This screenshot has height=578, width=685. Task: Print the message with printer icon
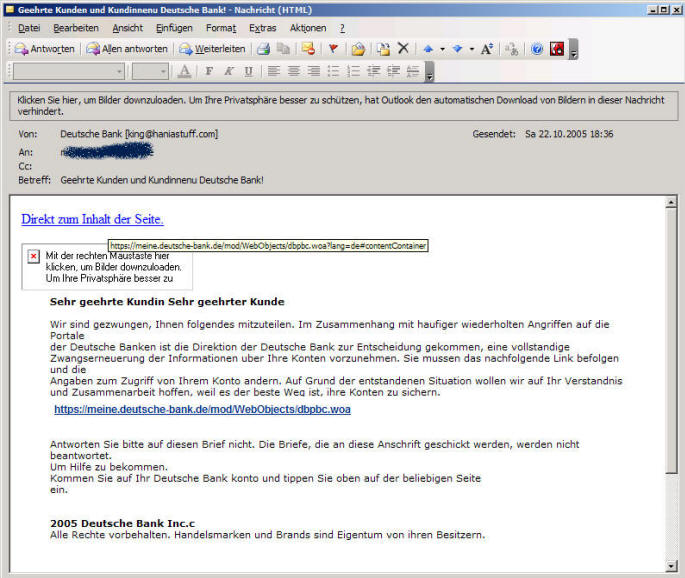[x=263, y=49]
